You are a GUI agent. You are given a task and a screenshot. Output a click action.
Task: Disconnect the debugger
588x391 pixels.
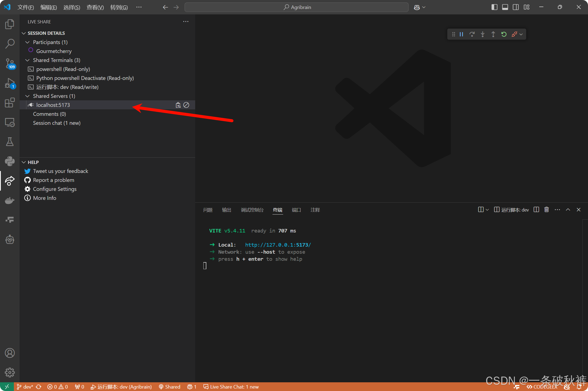pyautogui.click(x=514, y=34)
